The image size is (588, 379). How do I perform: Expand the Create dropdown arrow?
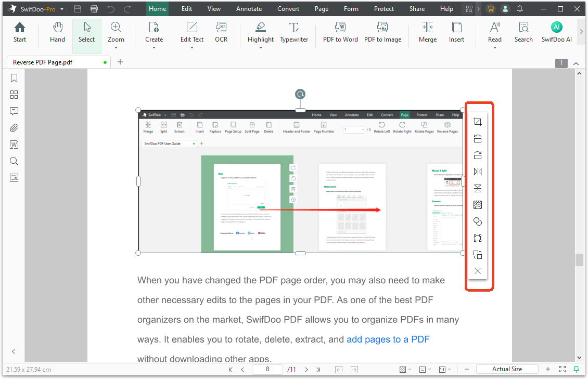click(x=154, y=48)
